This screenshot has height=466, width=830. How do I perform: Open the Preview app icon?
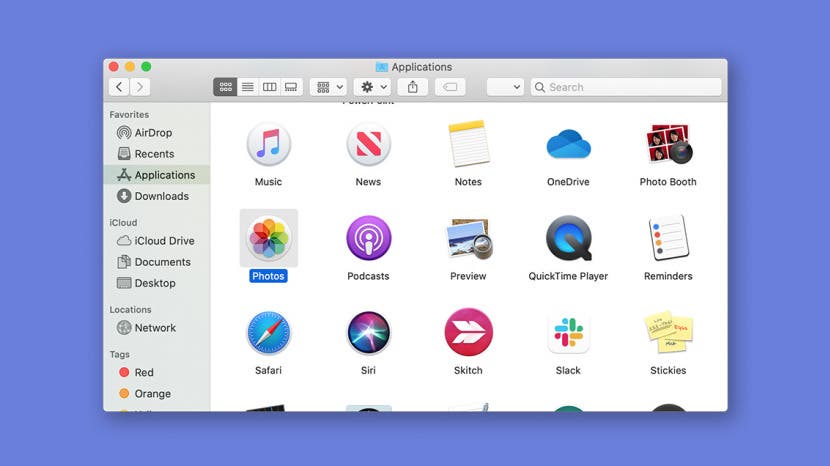[469, 238]
